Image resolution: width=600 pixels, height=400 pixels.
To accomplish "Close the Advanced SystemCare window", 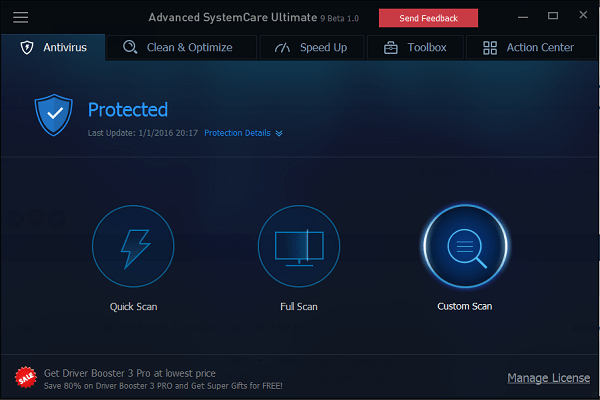I will pos(583,15).
